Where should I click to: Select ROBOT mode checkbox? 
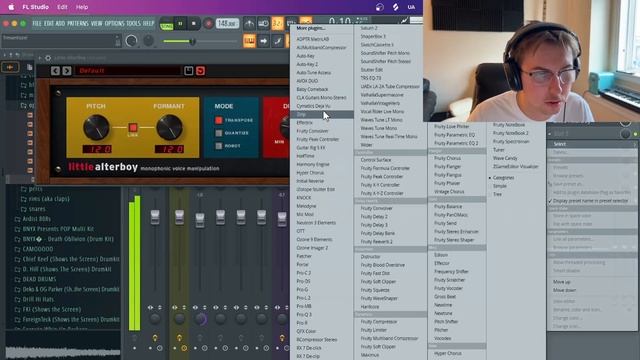219,146
